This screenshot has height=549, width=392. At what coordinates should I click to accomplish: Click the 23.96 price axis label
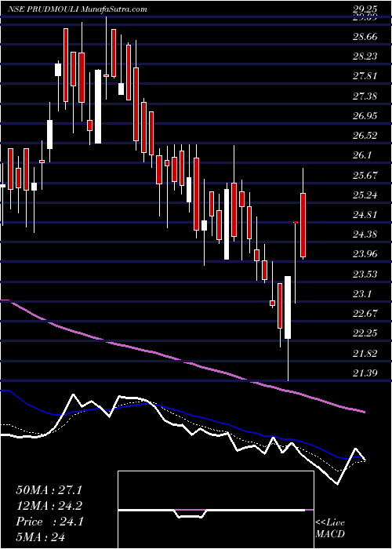coord(365,254)
